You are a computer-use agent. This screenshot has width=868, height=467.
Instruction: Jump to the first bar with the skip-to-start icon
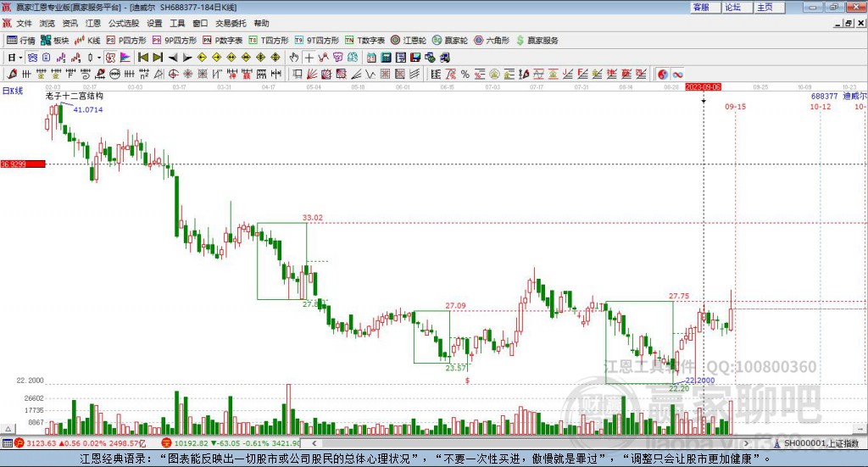(142, 58)
